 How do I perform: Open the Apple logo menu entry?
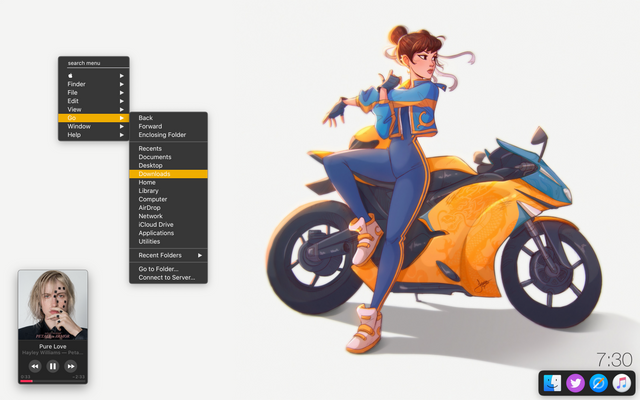[93, 76]
